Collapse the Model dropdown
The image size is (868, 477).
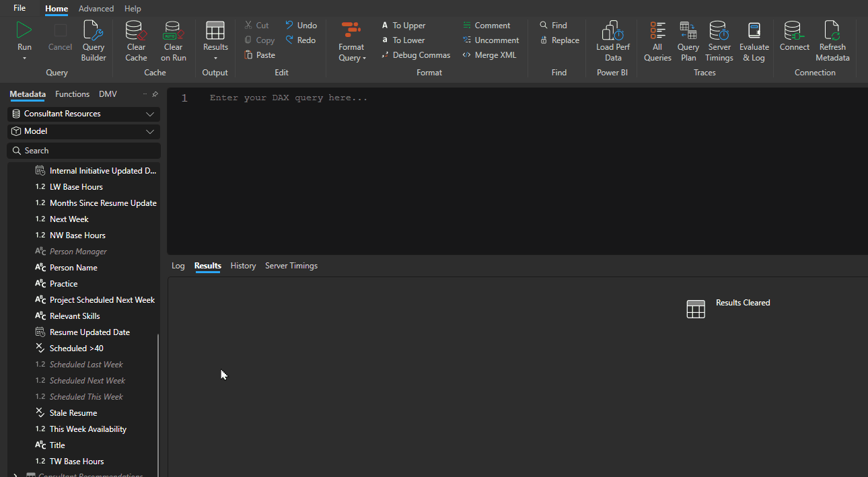point(149,131)
